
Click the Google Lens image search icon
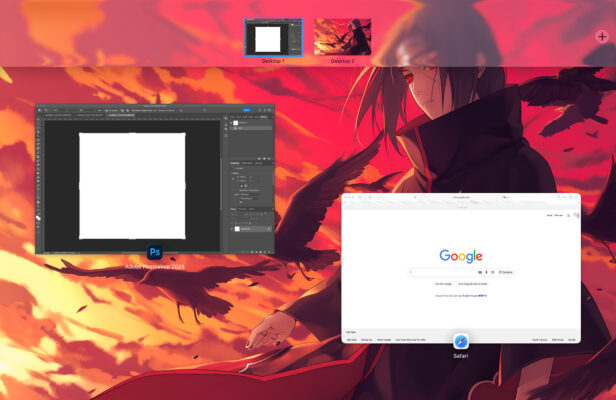coord(491,271)
